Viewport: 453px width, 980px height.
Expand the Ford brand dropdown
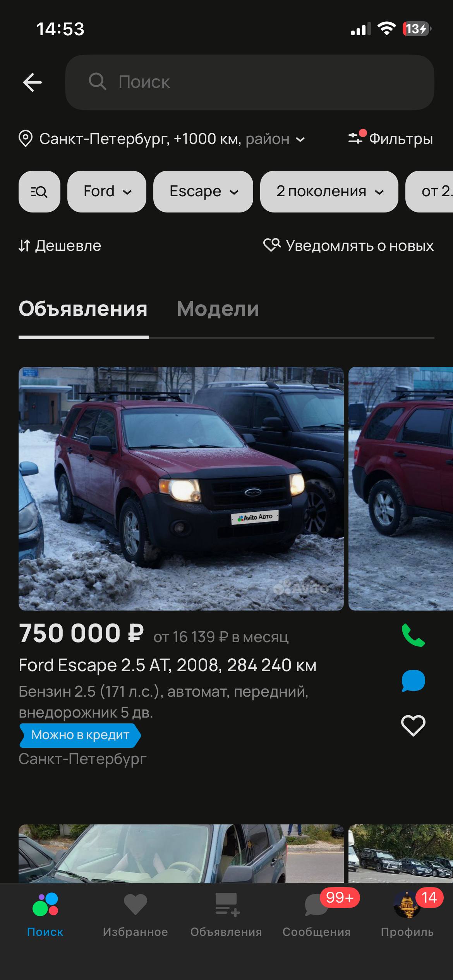tap(107, 192)
